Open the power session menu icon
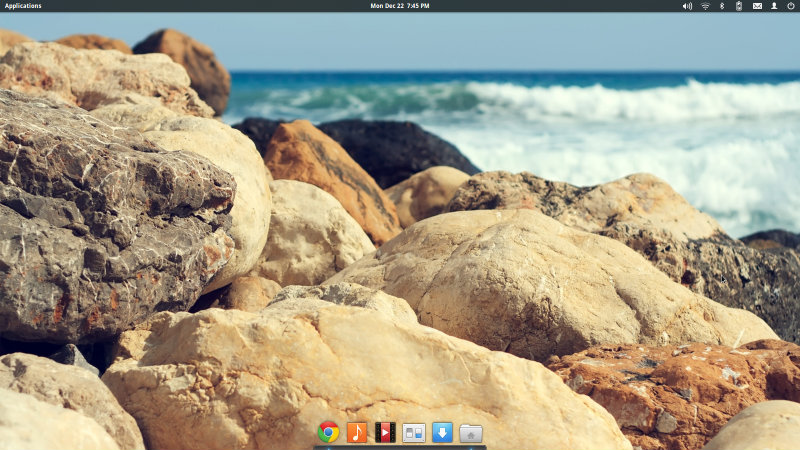 point(791,6)
